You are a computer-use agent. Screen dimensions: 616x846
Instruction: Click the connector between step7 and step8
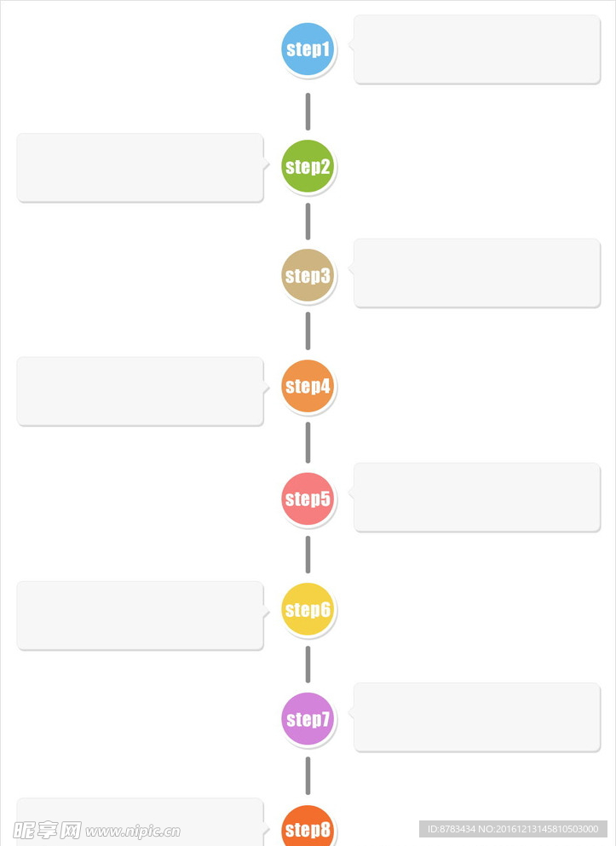308,775
